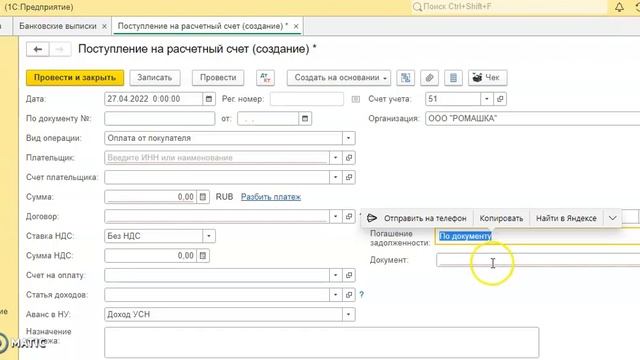
Task: Expand Плательщик dropdown arrow
Action: coord(336,158)
